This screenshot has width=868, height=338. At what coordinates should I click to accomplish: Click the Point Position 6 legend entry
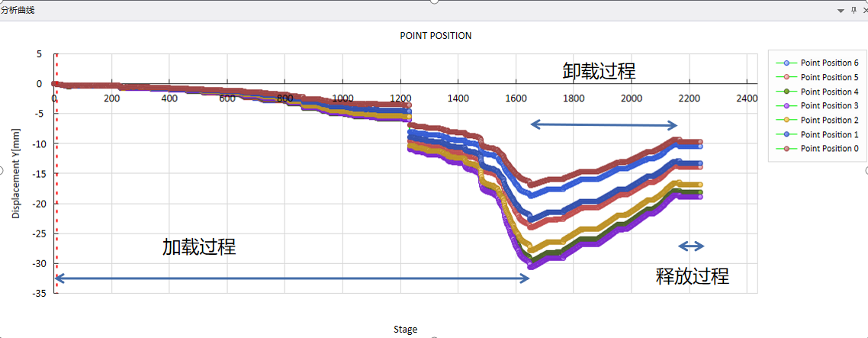[828, 63]
